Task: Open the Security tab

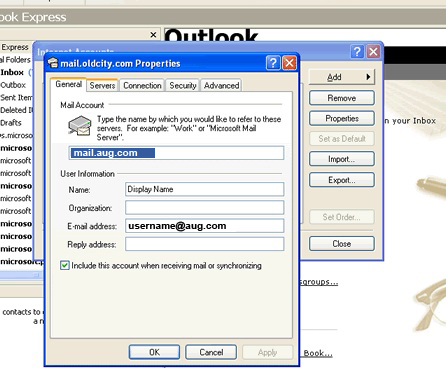Action: 183,86
